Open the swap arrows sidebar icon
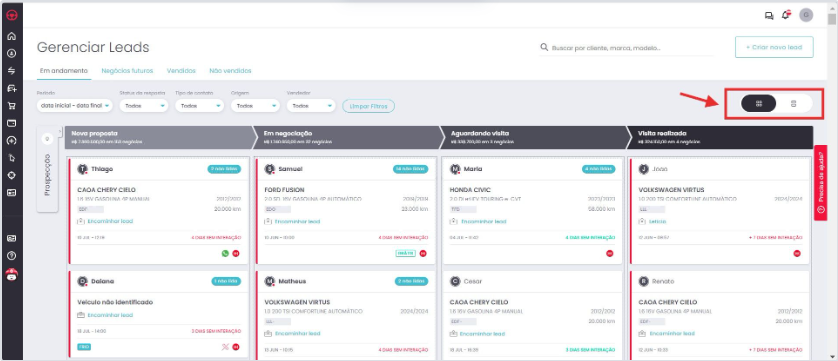 [x=11, y=71]
